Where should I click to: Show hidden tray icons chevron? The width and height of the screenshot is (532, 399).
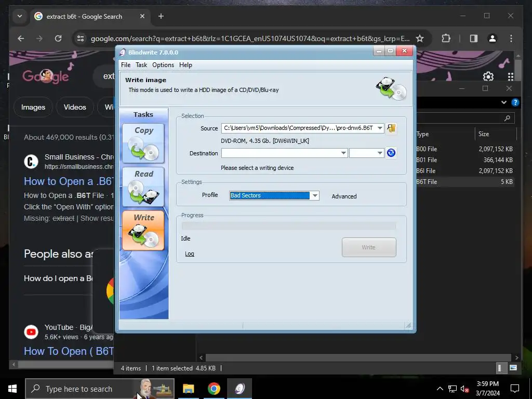click(440, 389)
